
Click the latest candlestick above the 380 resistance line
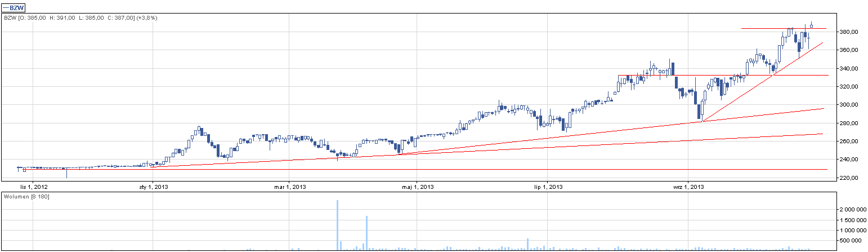click(811, 25)
